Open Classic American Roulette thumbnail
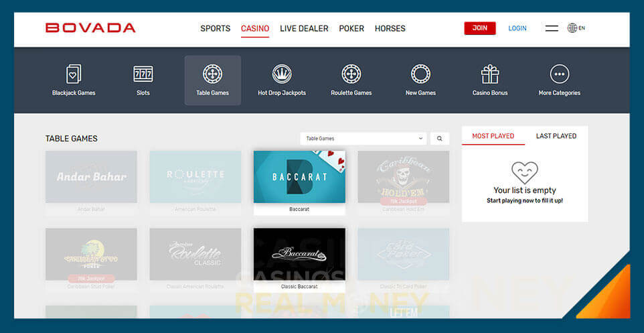This screenshot has height=333, width=644. click(195, 254)
